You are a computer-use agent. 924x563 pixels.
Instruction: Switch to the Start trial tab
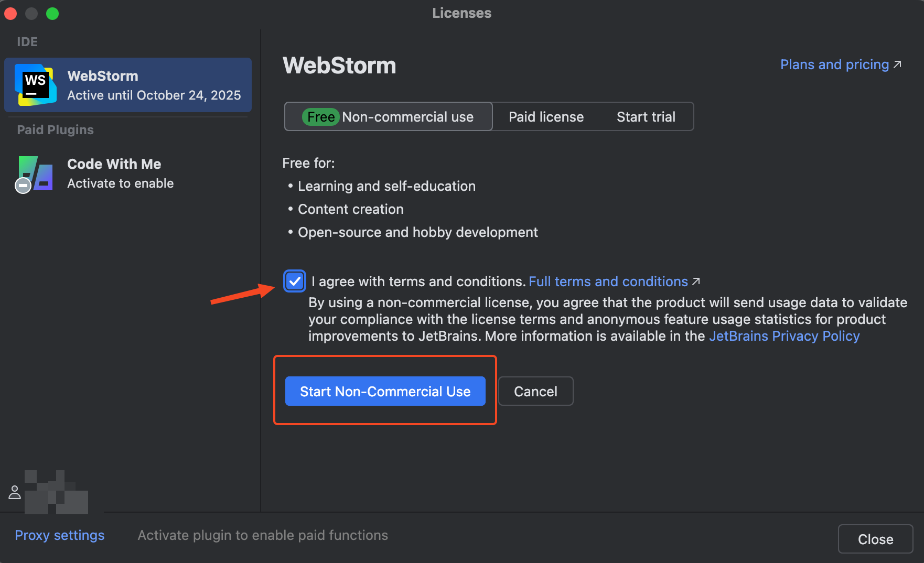click(x=646, y=117)
